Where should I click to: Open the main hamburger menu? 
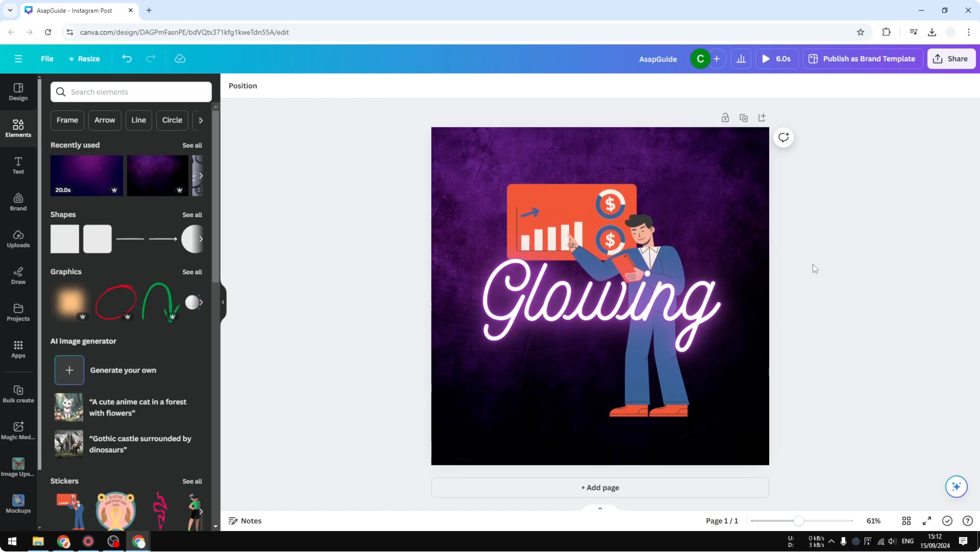coord(18,59)
